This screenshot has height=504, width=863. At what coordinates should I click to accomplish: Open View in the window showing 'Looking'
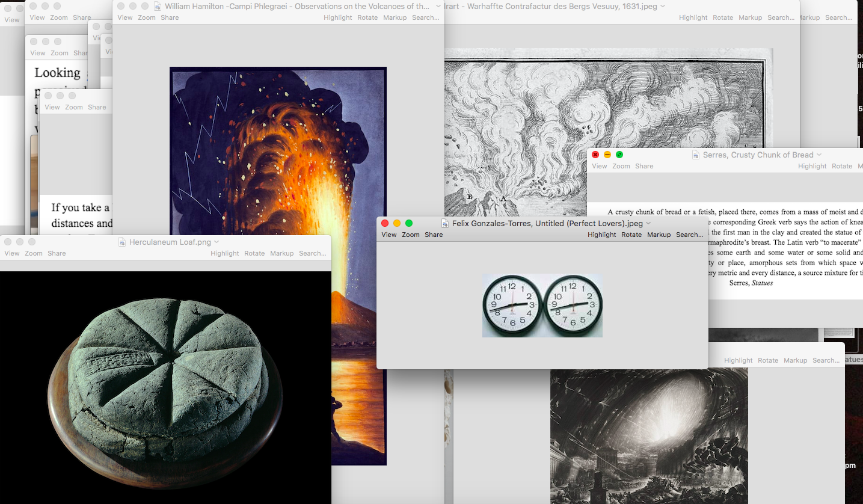click(x=38, y=53)
